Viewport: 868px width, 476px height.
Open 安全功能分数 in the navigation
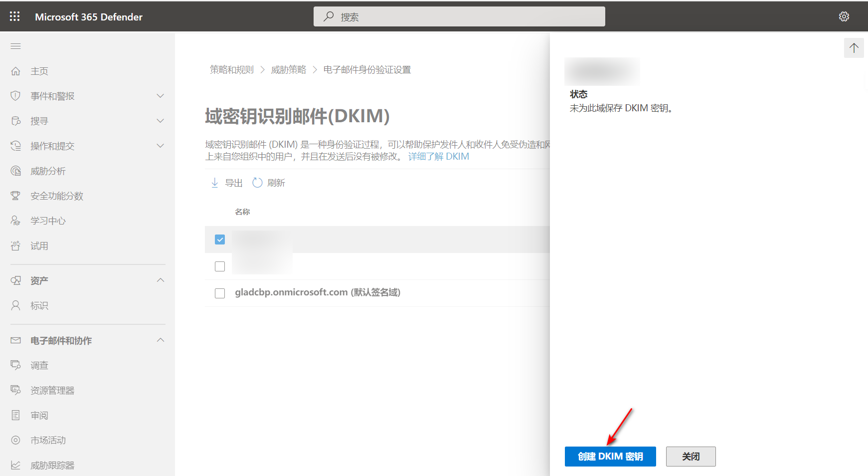(x=57, y=196)
